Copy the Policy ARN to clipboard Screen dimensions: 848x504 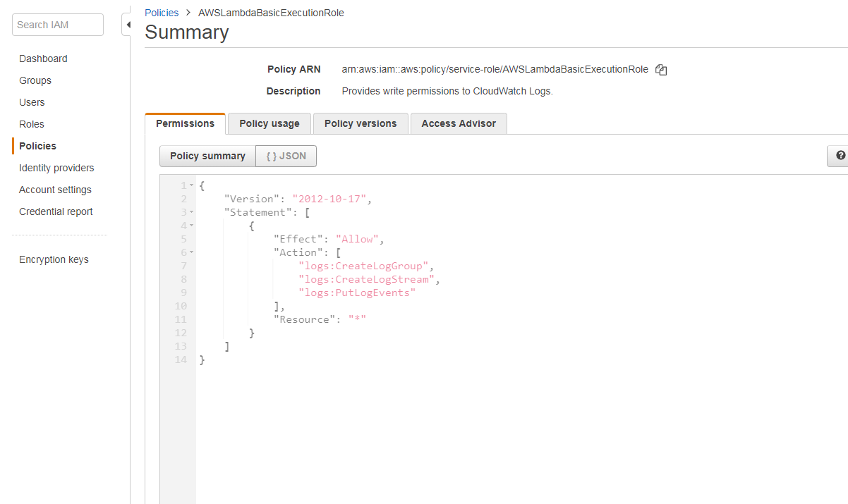661,70
